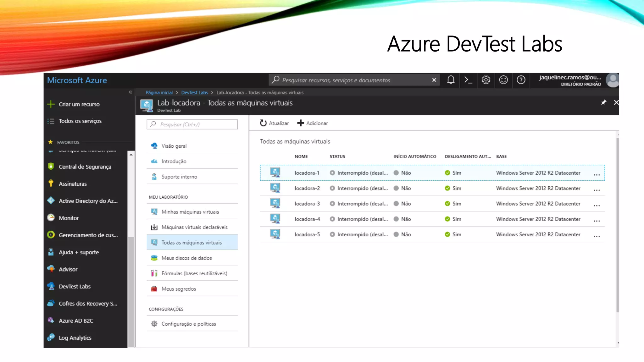Sort by INÍCIO AUTOMÁTICO column

click(414, 156)
